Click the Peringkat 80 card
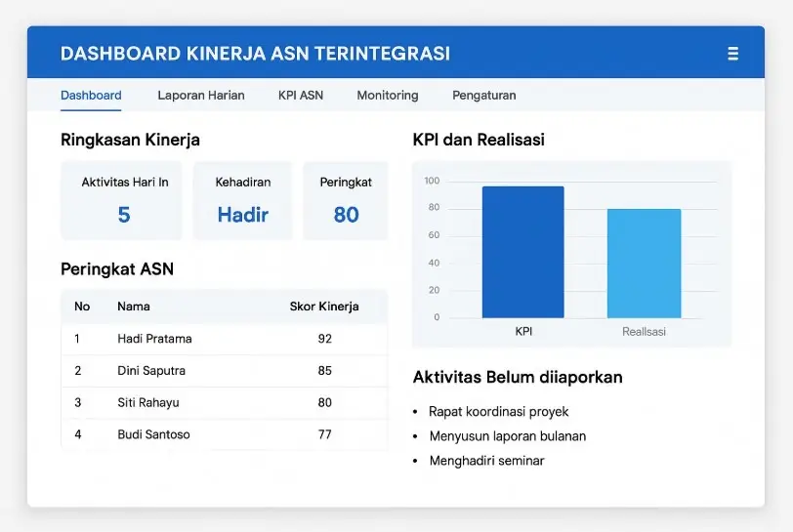 (x=346, y=200)
